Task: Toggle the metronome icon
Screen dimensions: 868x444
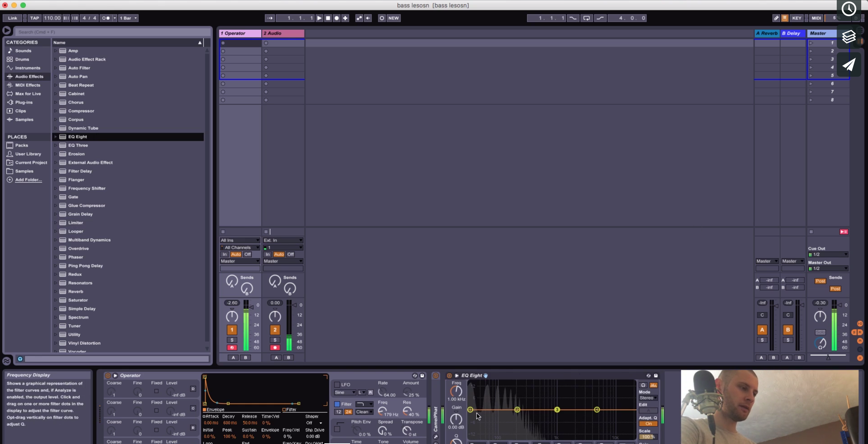Action: tap(106, 18)
